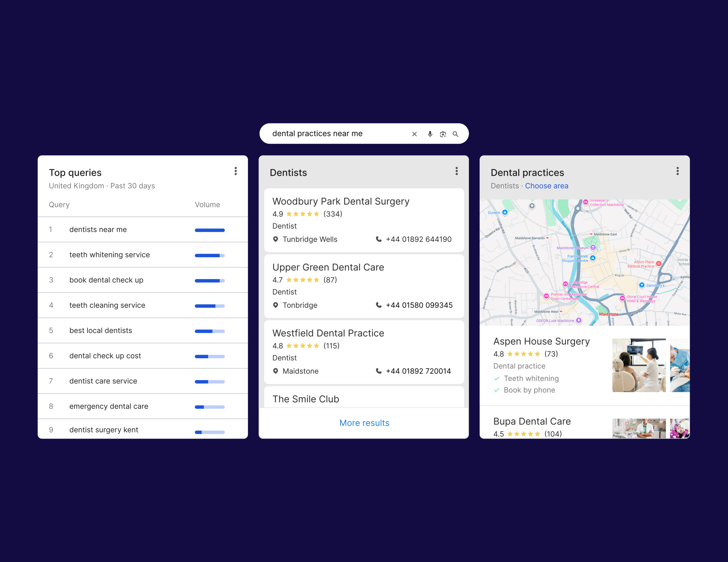This screenshot has height=562, width=728.
Task: Click the microphone voice search icon
Action: [x=430, y=134]
